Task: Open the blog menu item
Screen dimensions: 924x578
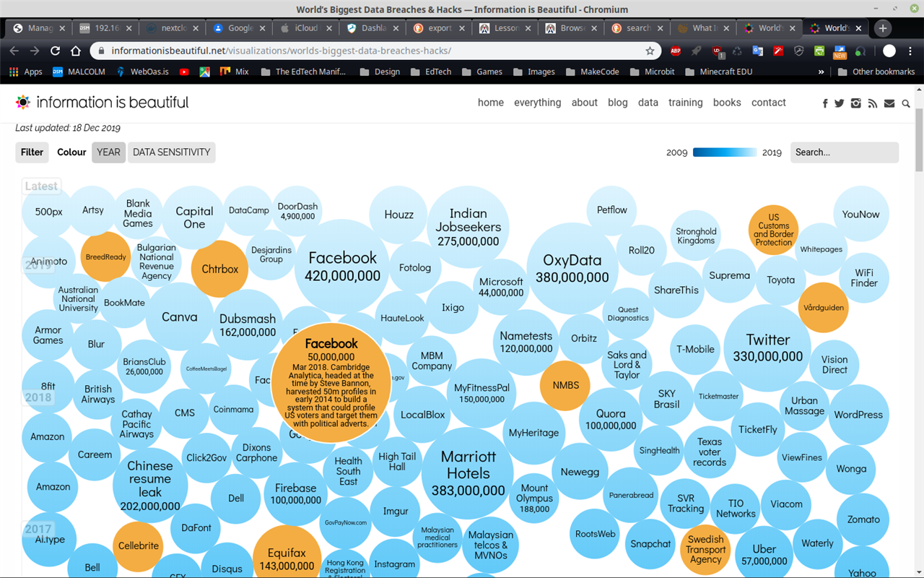Action: 618,103
